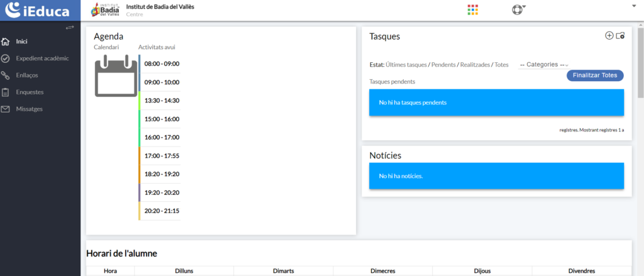This screenshot has height=276, width=644.
Task: Select the 13:30 - 14:30 activity slot
Action: point(162,101)
